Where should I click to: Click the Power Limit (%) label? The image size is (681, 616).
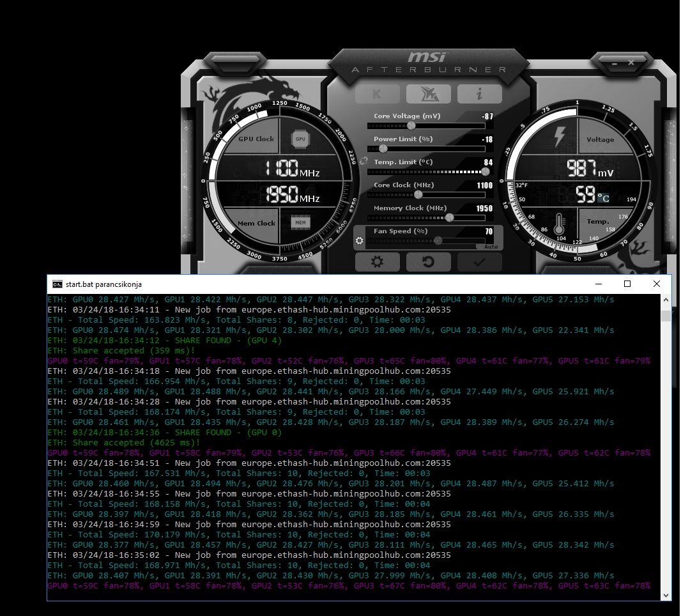403,139
